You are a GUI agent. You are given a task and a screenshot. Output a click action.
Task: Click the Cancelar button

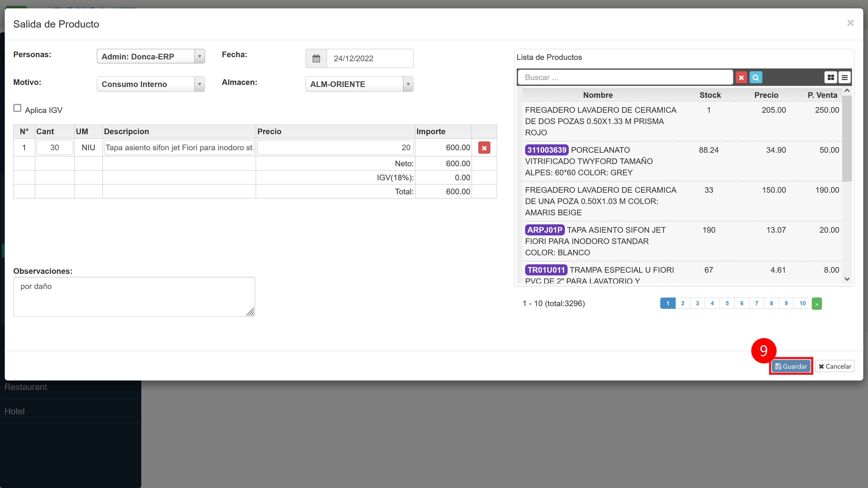click(835, 366)
